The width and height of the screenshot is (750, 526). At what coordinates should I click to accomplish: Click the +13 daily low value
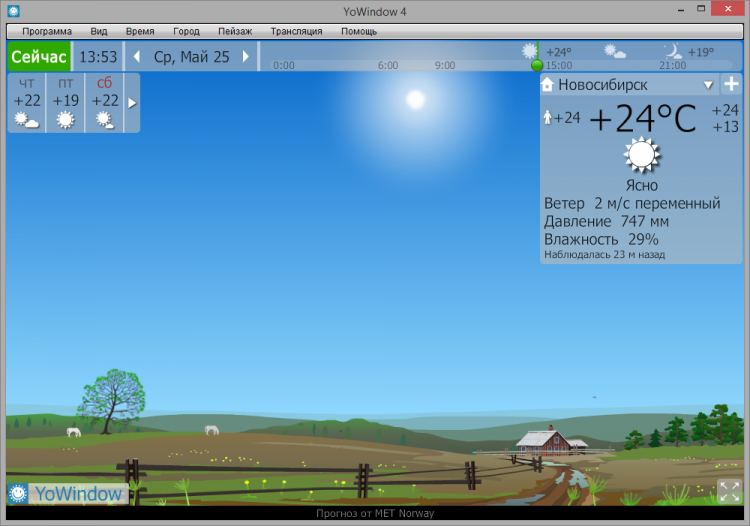725,127
